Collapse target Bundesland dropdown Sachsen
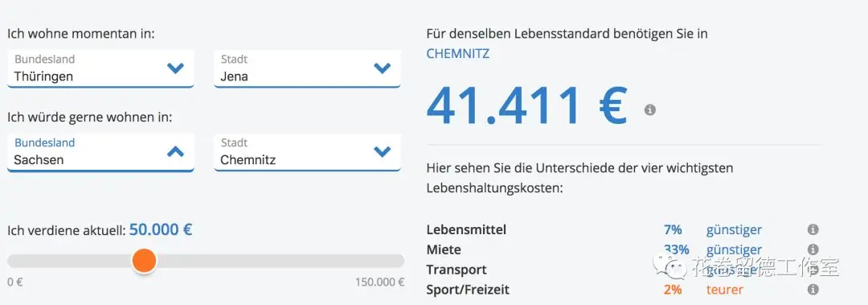The height and width of the screenshot is (305, 868). pyautogui.click(x=100, y=152)
